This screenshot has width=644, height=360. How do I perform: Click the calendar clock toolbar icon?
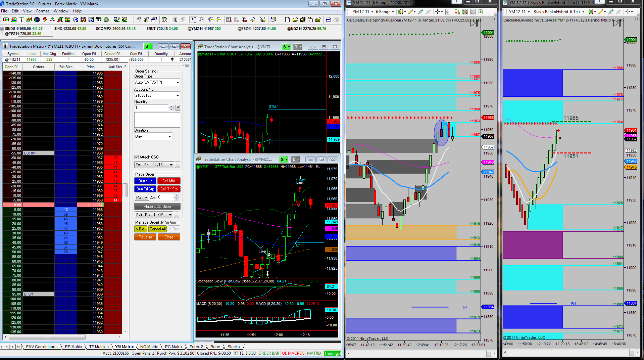[164, 20]
